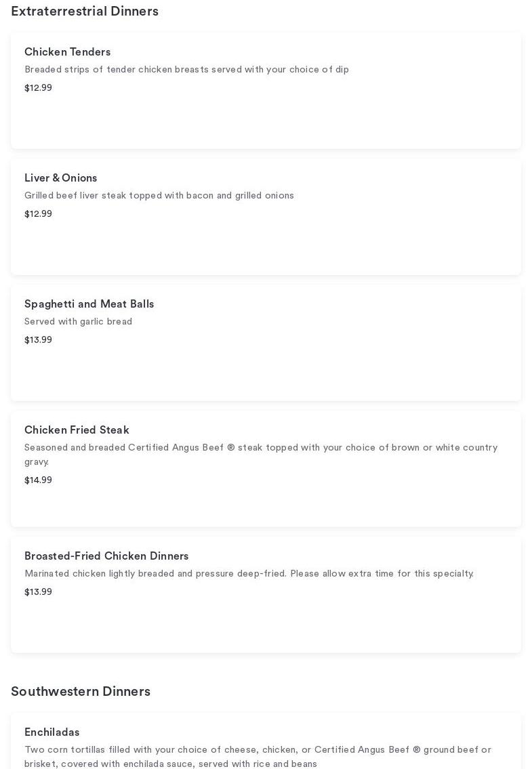The image size is (532, 769).
Task: Click the 'Served with garlic bread' description
Action: pyautogui.click(x=78, y=322)
